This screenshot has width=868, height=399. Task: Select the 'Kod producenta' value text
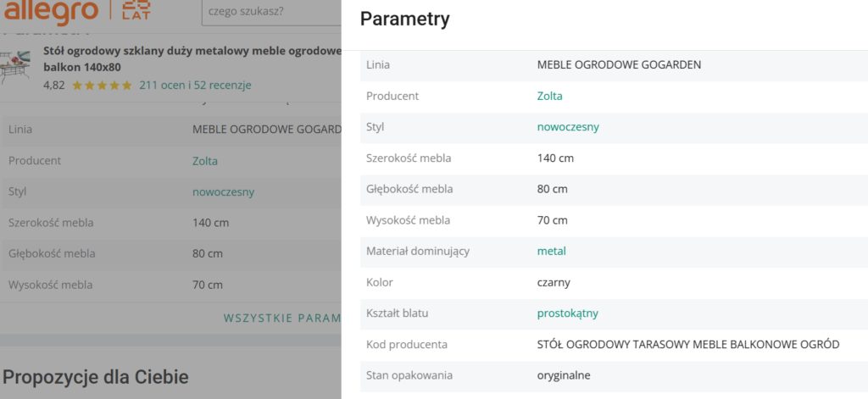(x=688, y=344)
